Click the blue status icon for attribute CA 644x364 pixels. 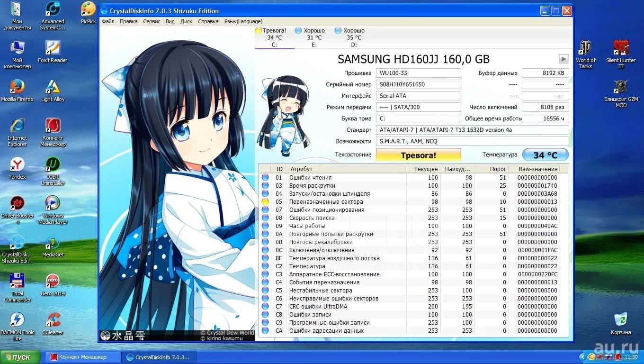tap(265, 331)
